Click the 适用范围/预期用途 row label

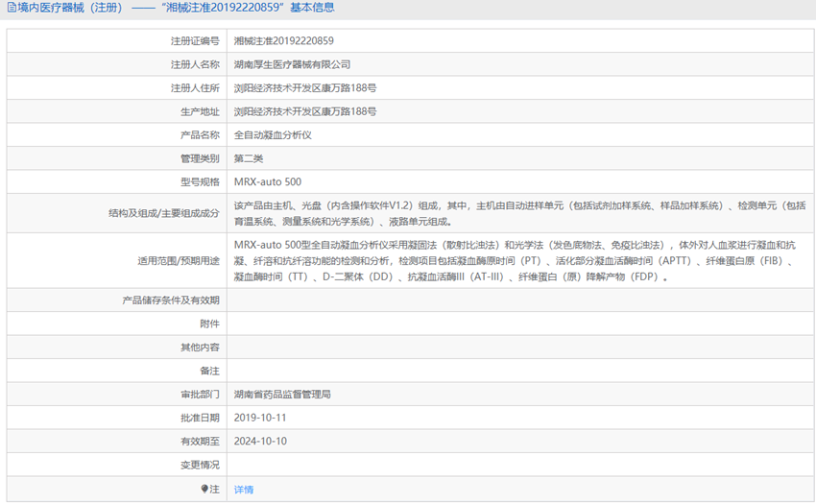179,260
